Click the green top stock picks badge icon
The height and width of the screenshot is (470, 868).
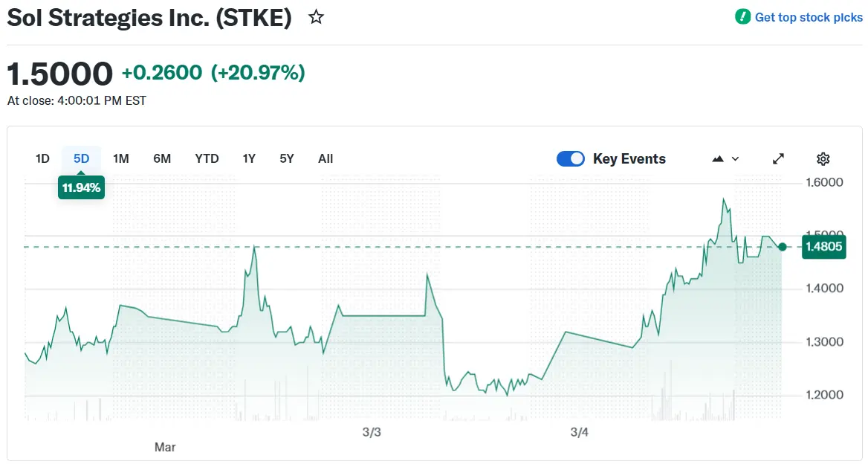[742, 17]
